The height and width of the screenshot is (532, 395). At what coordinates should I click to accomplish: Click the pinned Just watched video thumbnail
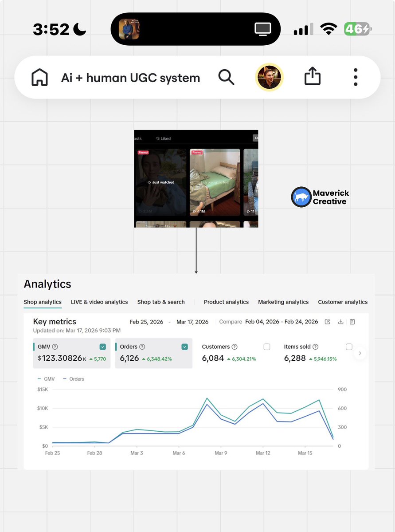click(x=160, y=182)
